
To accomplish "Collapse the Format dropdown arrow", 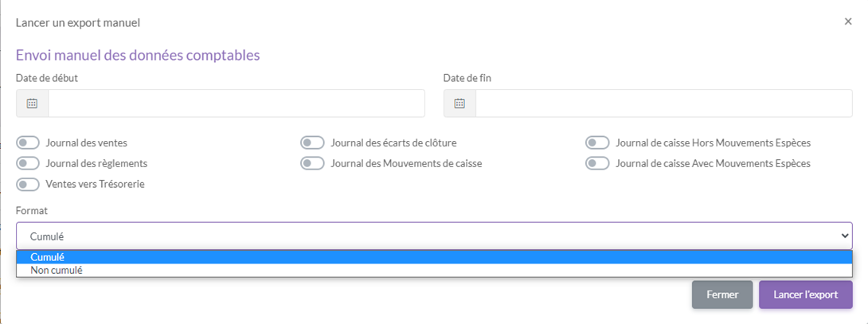I will [x=845, y=236].
